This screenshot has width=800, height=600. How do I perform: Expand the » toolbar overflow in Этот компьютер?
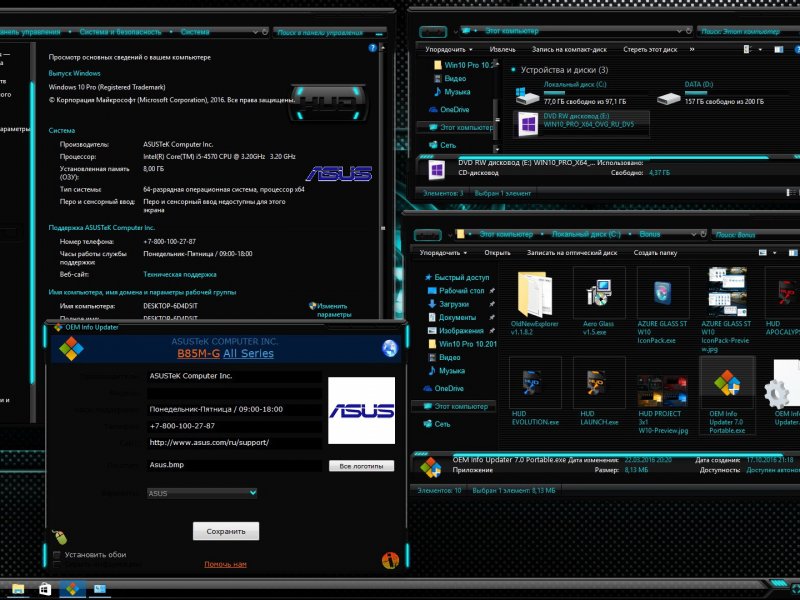[692, 49]
